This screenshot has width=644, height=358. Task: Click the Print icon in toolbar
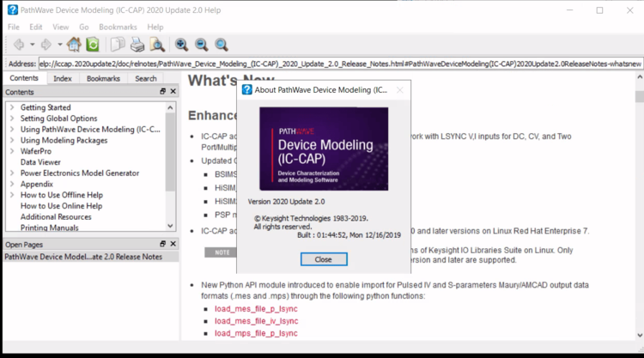click(137, 45)
